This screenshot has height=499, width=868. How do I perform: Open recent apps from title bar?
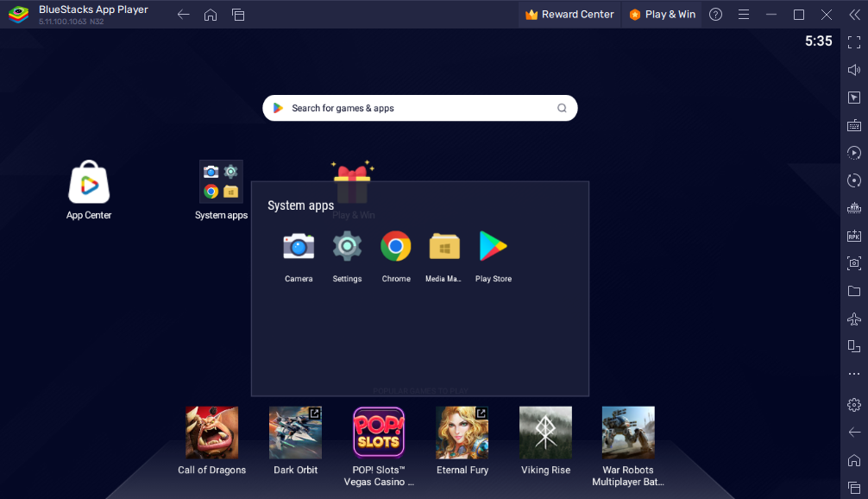(238, 15)
